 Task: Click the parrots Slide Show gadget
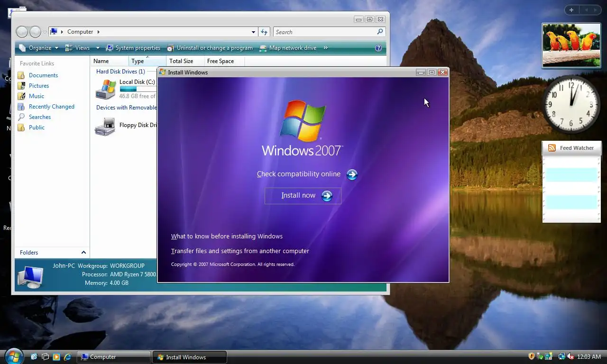click(571, 45)
